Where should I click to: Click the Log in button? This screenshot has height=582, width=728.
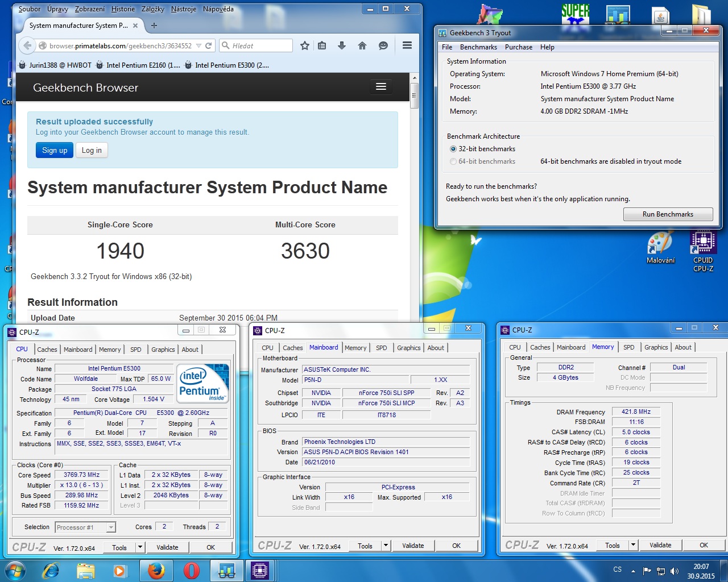(92, 150)
